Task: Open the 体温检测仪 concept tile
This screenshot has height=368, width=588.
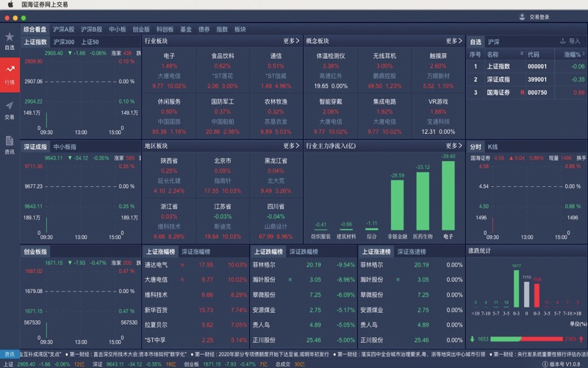Action: click(330, 71)
